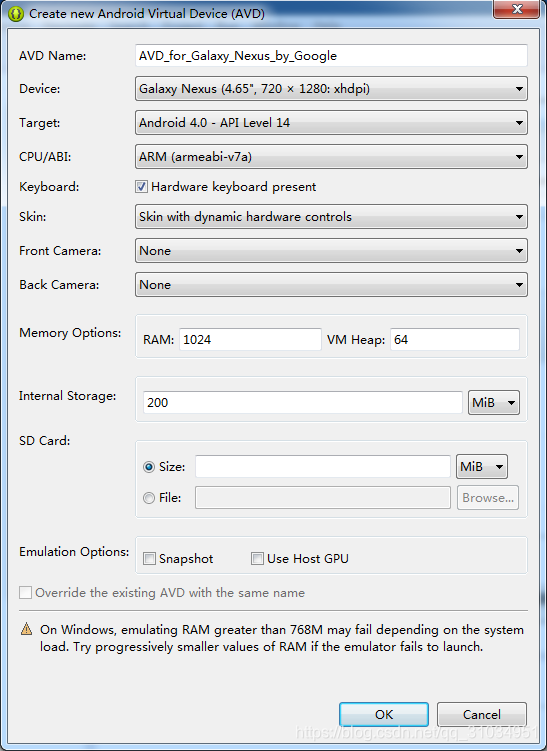
Task: Change Internal Storage unit MiB dropdown
Action: pyautogui.click(x=494, y=402)
